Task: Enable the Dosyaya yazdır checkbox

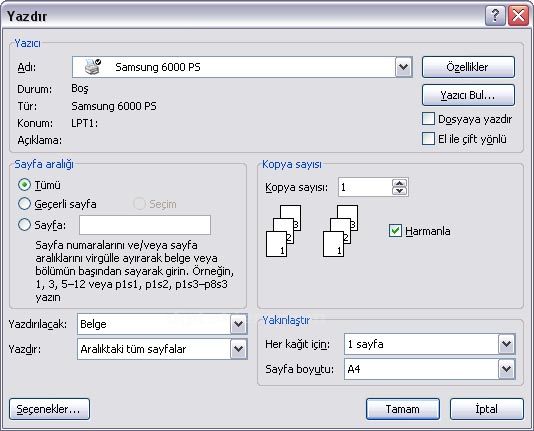Action: point(428,119)
